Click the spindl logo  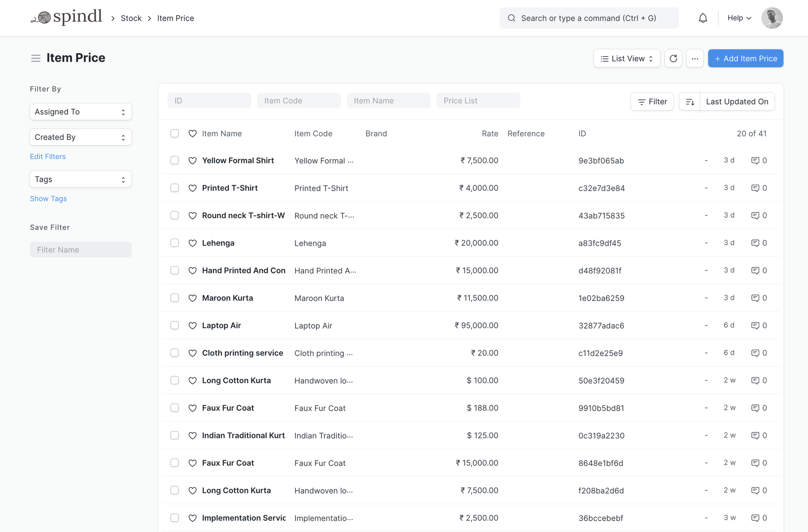(66, 18)
